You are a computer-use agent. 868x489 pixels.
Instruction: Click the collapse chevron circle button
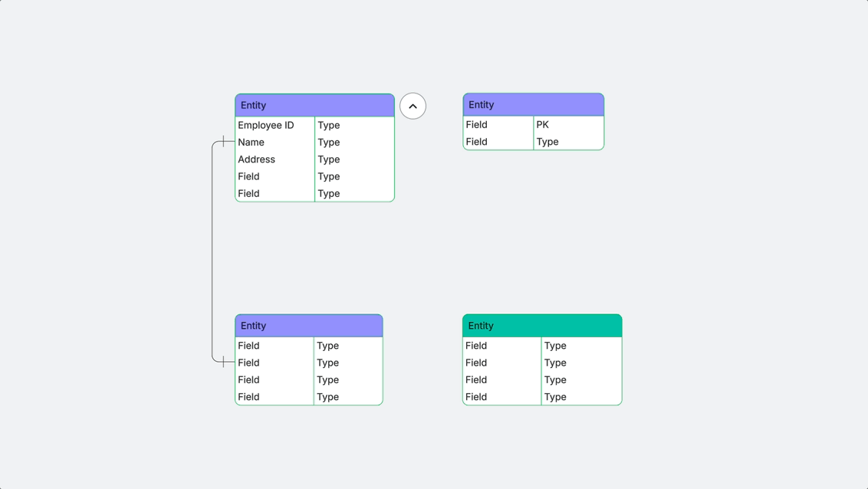(413, 107)
